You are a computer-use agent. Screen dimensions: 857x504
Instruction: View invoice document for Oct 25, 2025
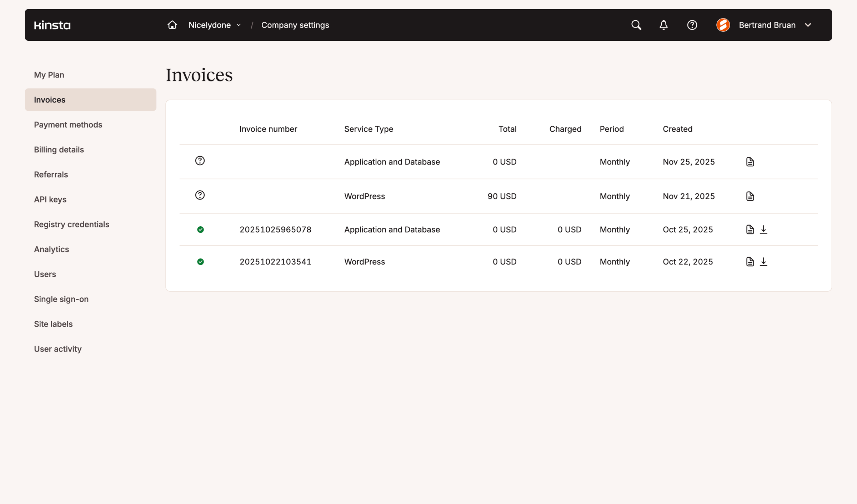750,230
